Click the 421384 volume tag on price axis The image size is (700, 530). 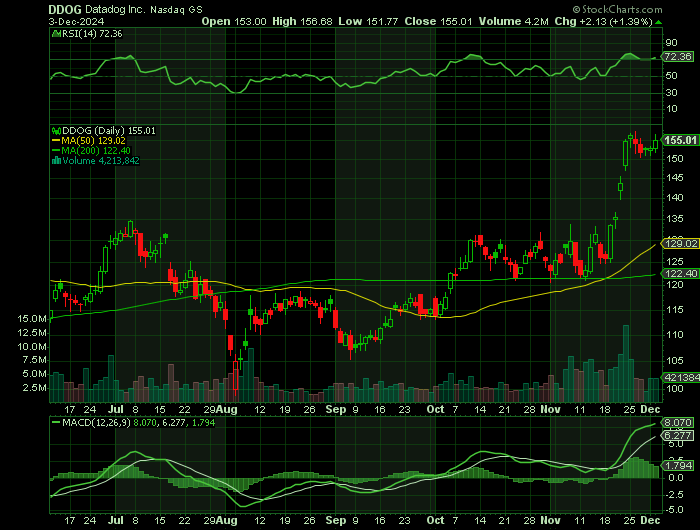[681, 378]
